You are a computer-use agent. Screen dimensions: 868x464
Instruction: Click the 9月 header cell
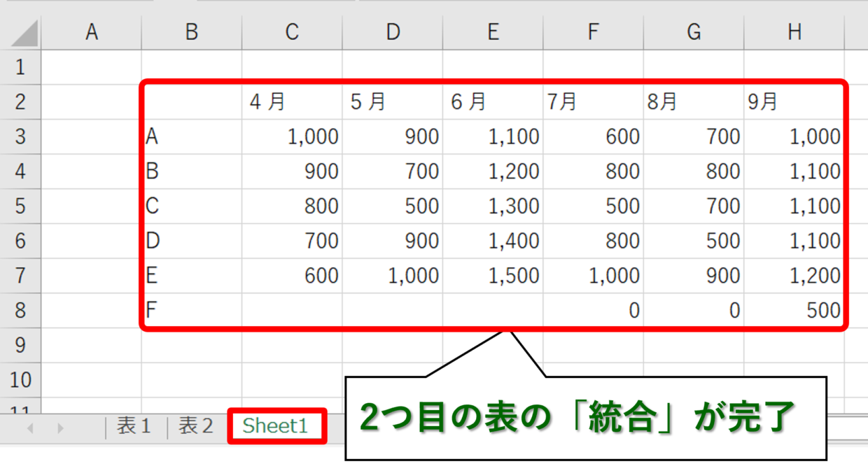(794, 102)
